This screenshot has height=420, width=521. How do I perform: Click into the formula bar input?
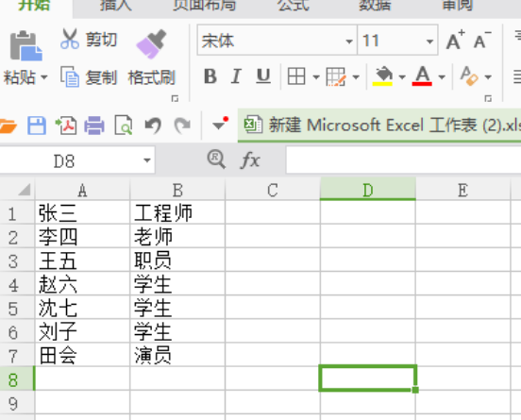point(403,160)
